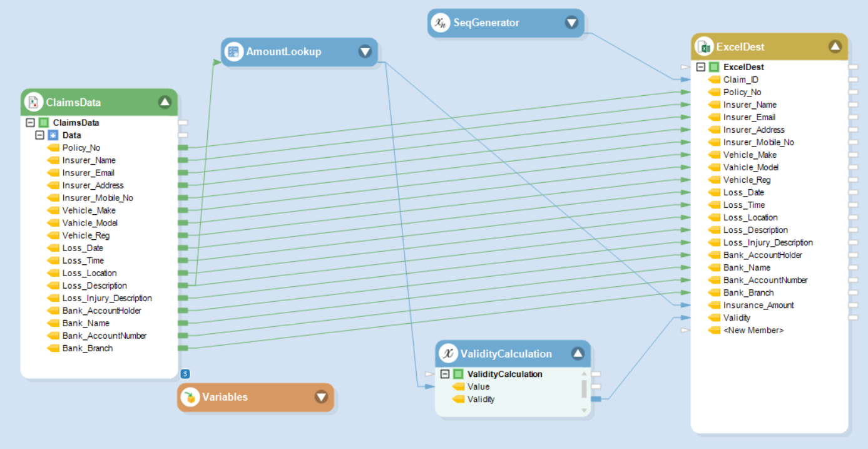
Task: Click the field icon next to Claim_ID
Action: [714, 80]
